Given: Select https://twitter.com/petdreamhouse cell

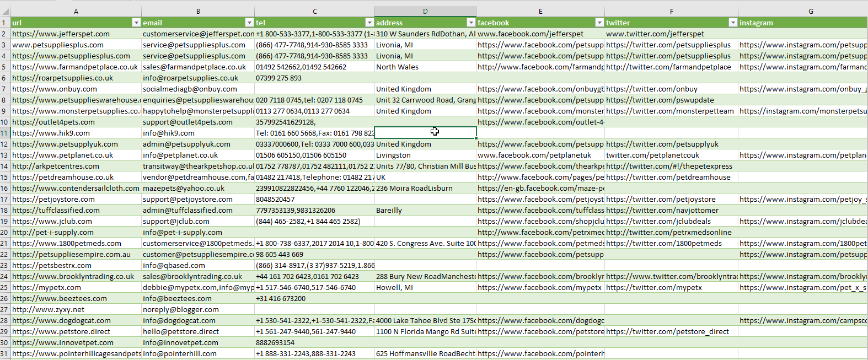Looking at the screenshot, I should (x=671, y=177).
